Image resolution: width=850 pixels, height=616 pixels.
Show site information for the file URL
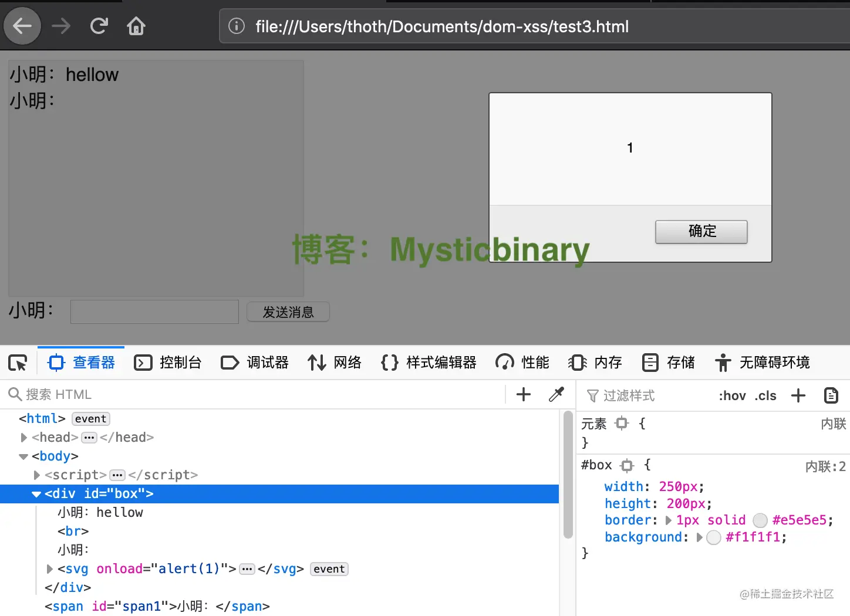[237, 26]
